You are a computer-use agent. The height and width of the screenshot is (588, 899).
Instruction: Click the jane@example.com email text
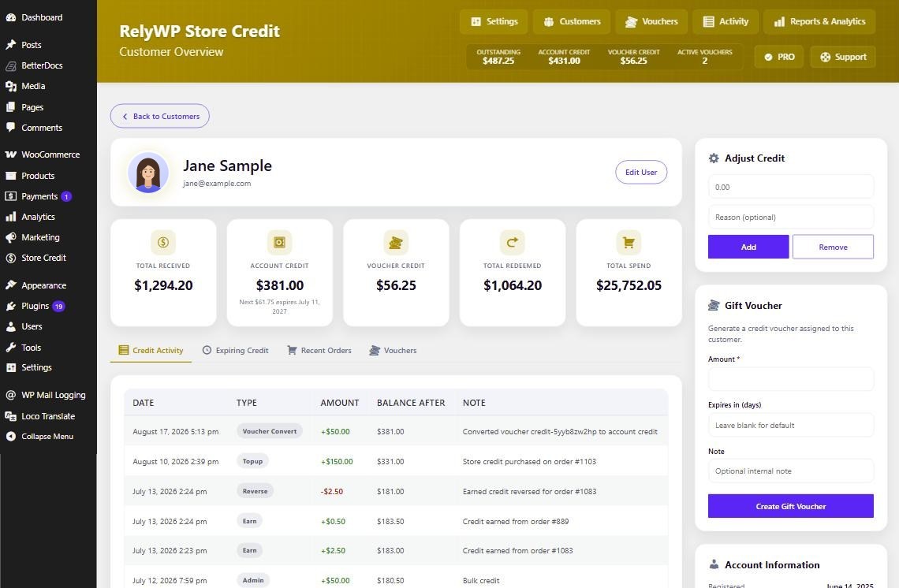(x=217, y=184)
